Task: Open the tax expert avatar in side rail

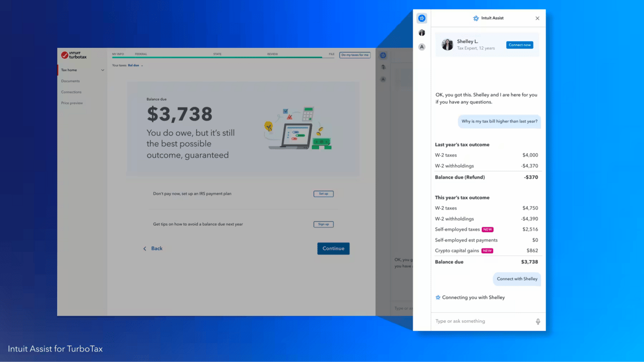Action: click(422, 33)
